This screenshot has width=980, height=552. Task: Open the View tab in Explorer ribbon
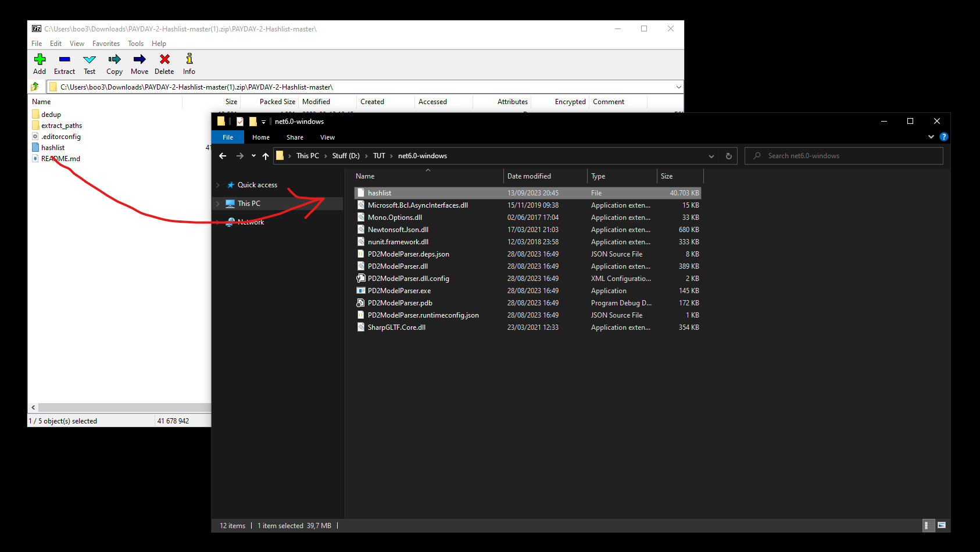pyautogui.click(x=327, y=137)
